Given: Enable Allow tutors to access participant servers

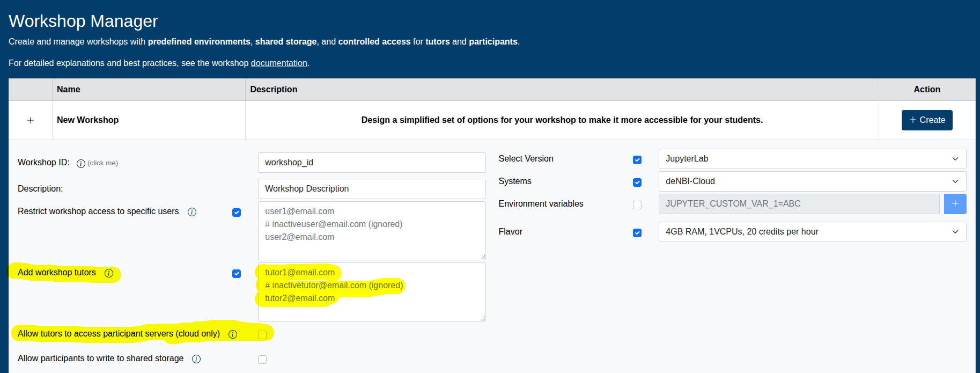Looking at the screenshot, I should click(x=262, y=335).
